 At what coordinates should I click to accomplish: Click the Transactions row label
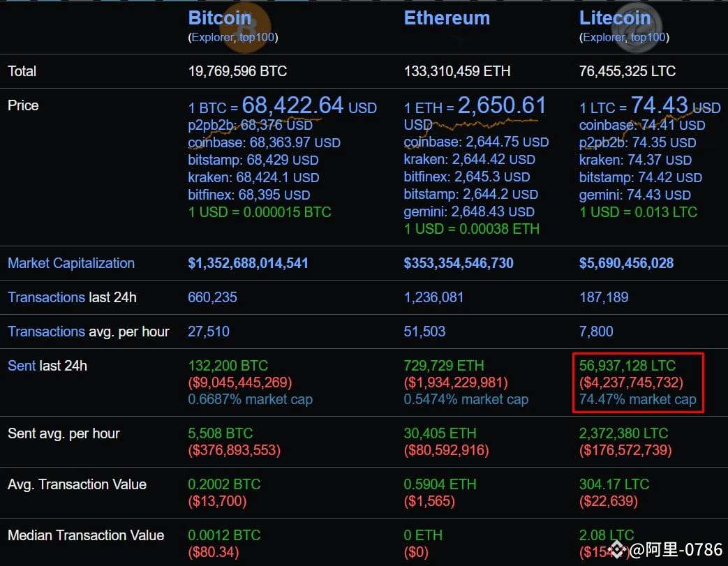click(x=46, y=297)
